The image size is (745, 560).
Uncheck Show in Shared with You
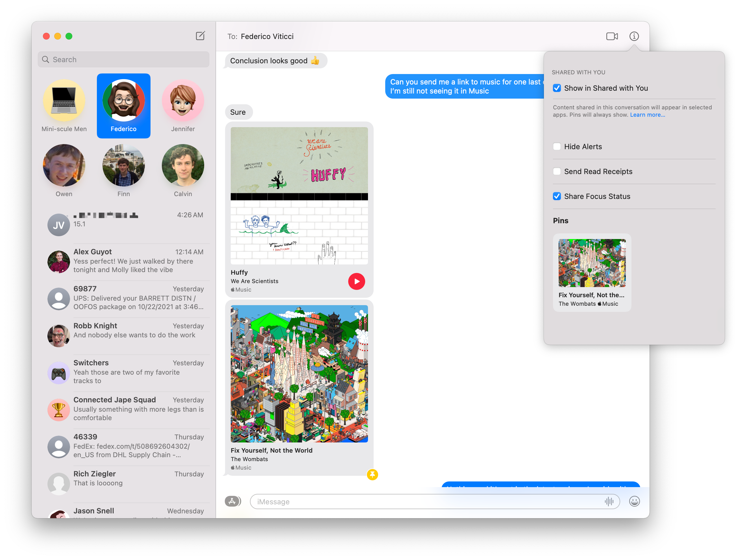click(x=557, y=88)
